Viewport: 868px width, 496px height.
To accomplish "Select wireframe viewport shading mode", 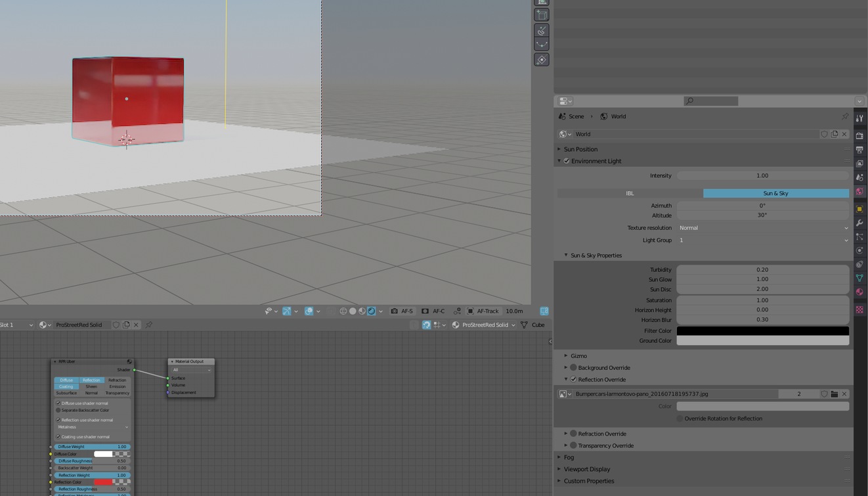I will pyautogui.click(x=343, y=311).
